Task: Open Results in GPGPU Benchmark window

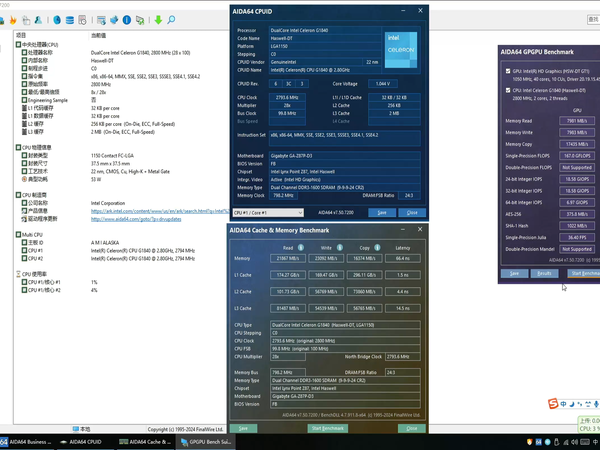Action: [545, 273]
